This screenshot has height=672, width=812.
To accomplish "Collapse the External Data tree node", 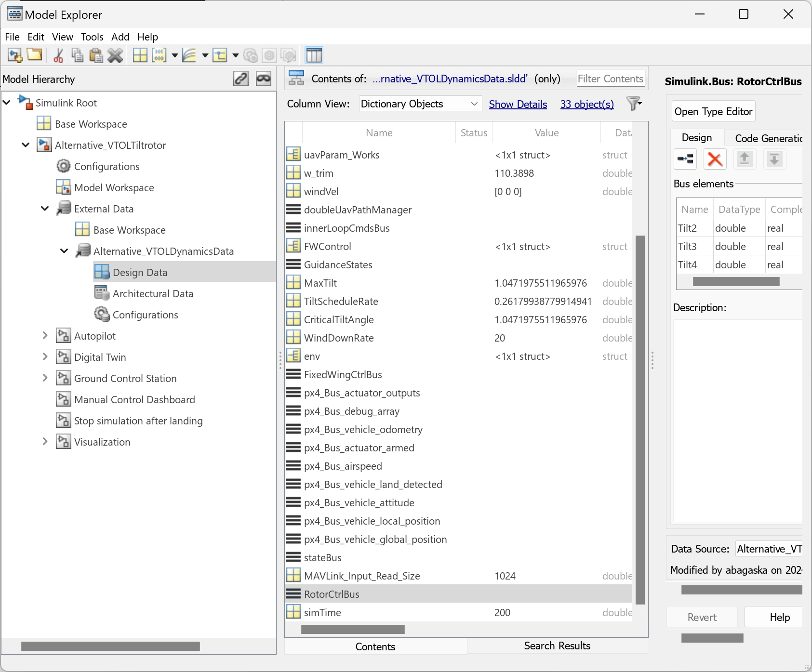I will click(45, 209).
